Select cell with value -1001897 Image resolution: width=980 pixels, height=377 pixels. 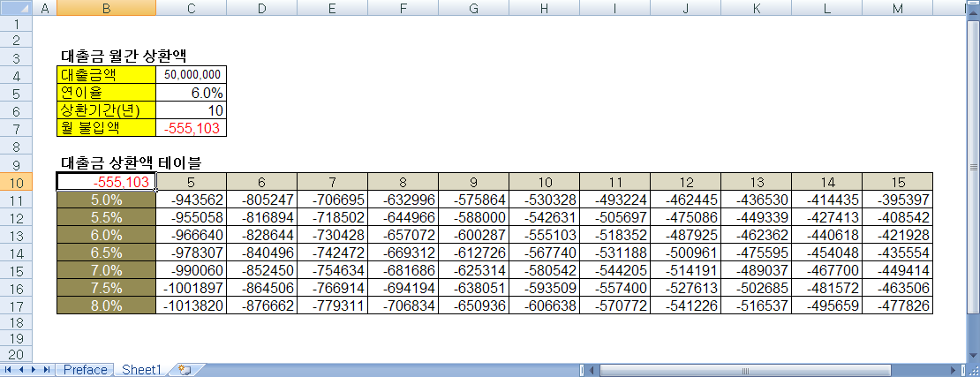[192, 288]
